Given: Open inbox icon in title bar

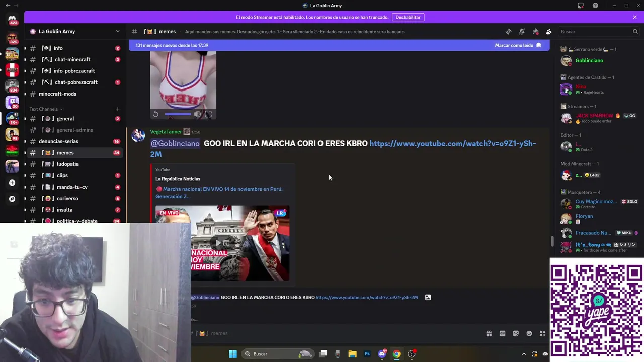Looking at the screenshot, I should point(581,6).
